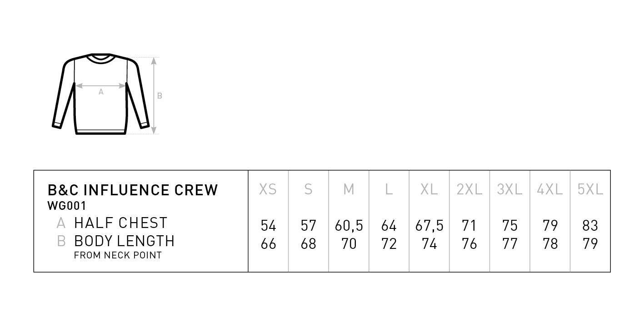
Task: Select the XL size column header
Action: 429,189
